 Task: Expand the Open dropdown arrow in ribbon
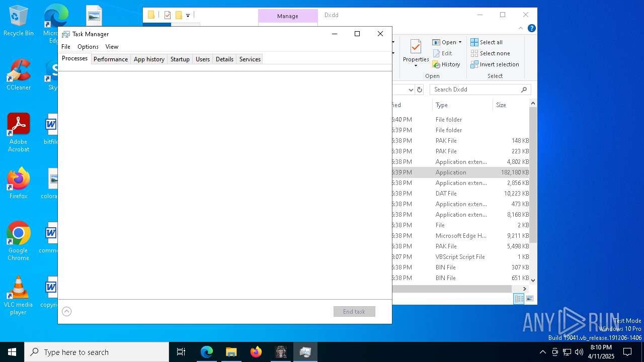pos(460,42)
